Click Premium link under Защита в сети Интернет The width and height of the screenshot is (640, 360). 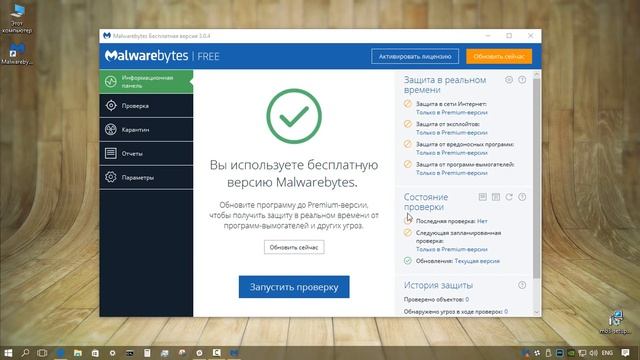coord(451,112)
